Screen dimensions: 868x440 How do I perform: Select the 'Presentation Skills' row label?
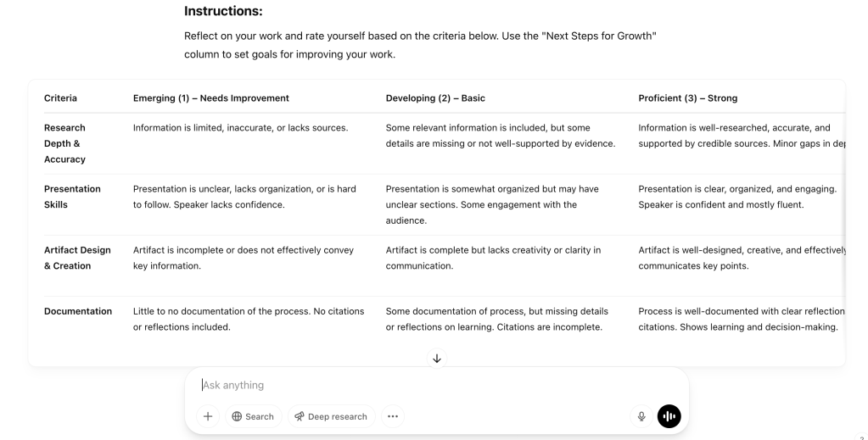point(72,197)
